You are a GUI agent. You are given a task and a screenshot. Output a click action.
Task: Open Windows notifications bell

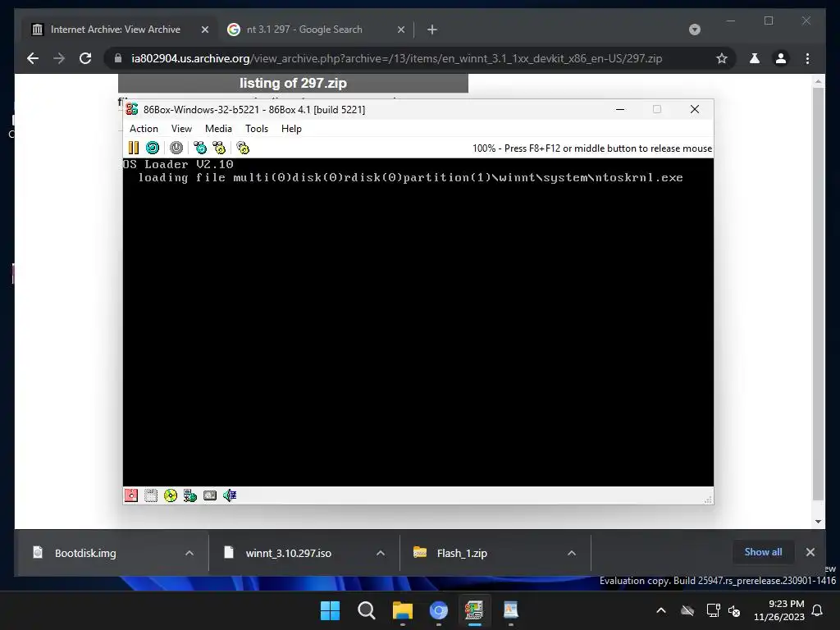click(818, 610)
